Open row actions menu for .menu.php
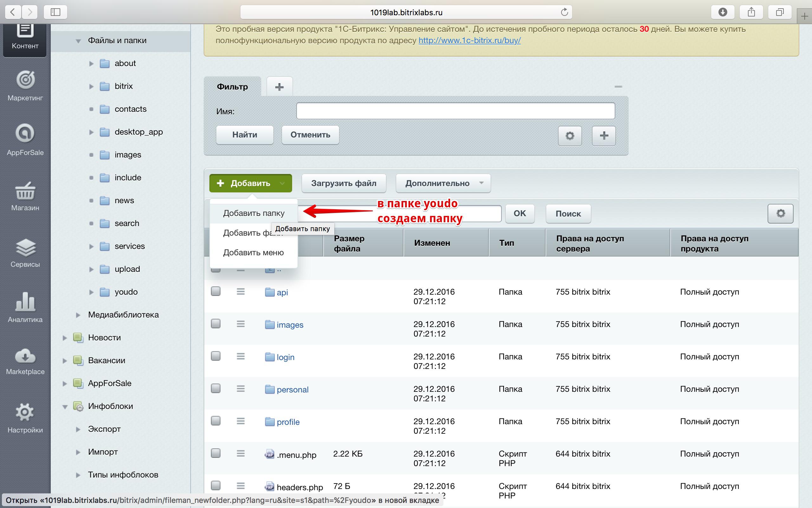The width and height of the screenshot is (812, 508). pos(240,454)
